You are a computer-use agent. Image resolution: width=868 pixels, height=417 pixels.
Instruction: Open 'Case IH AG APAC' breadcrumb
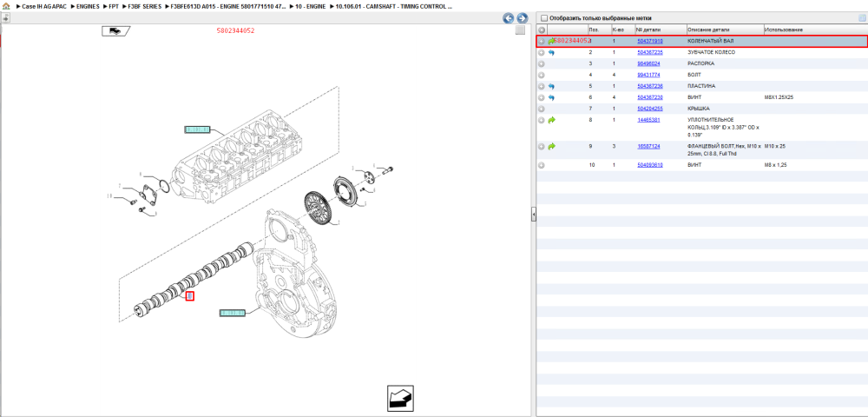[x=44, y=6]
